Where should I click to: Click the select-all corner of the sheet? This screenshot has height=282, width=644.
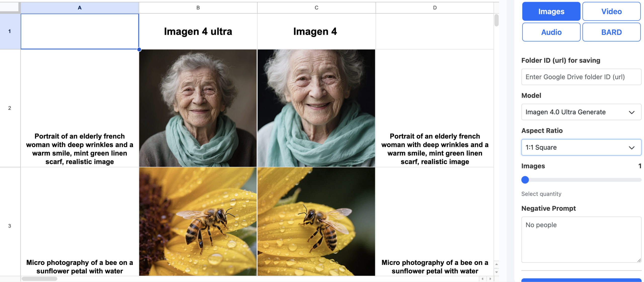pos(10,8)
